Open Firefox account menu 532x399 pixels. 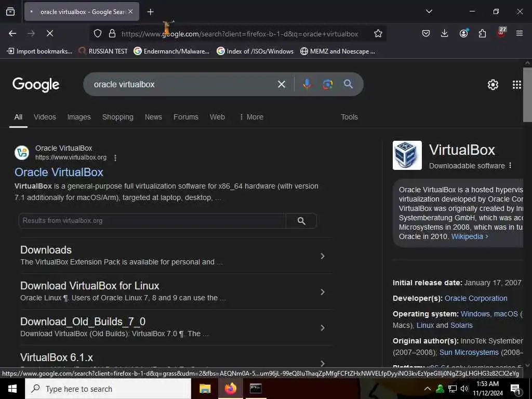tap(463, 33)
